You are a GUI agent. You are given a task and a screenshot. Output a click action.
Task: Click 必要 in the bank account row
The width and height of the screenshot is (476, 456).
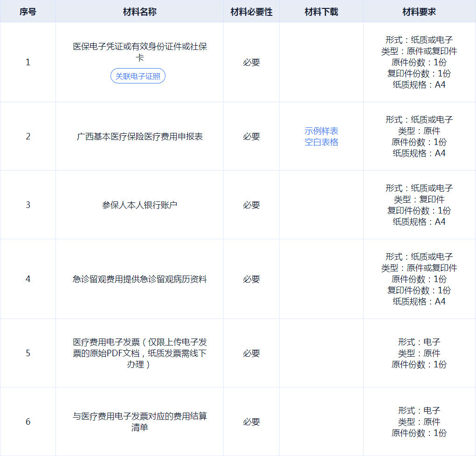[251, 205]
